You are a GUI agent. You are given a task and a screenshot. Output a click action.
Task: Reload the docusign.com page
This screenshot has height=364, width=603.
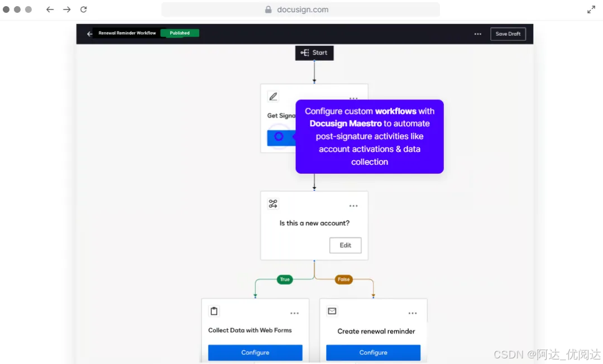point(83,9)
